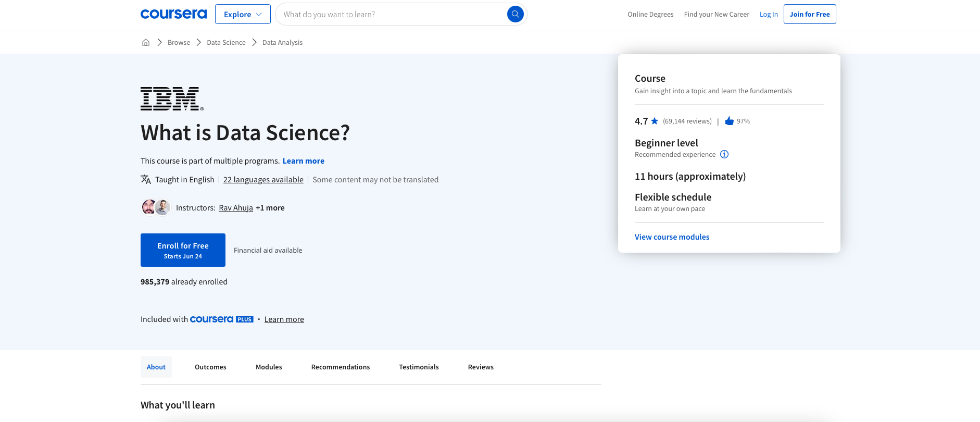Click Financial aid available
The width and height of the screenshot is (980, 422).
point(268,251)
